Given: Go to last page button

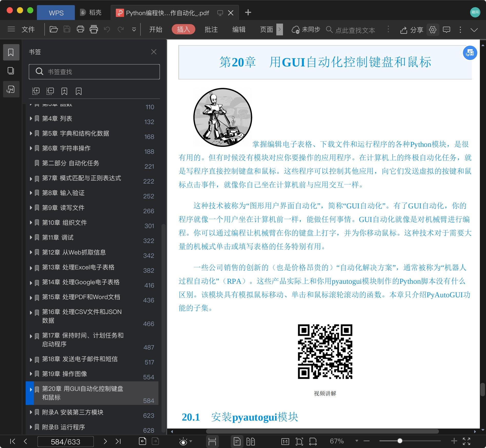Looking at the screenshot, I should click(x=118, y=441).
